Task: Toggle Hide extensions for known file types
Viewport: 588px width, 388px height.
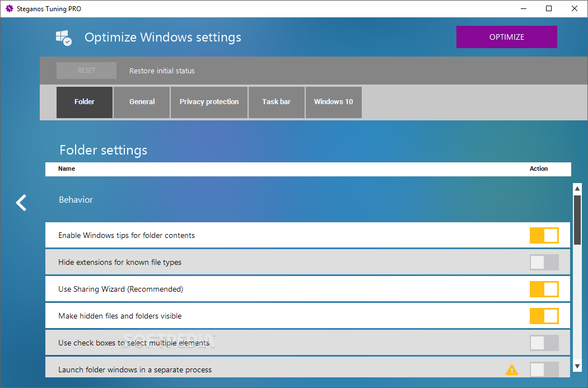Action: (x=544, y=263)
